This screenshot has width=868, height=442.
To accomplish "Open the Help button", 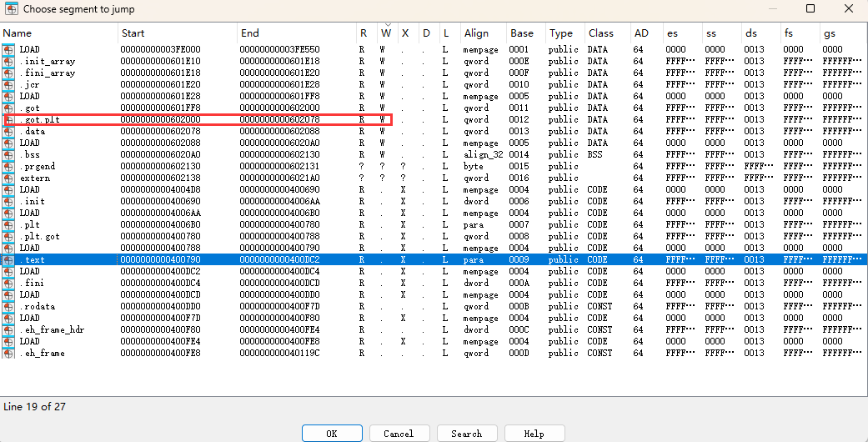I will 534,433.
